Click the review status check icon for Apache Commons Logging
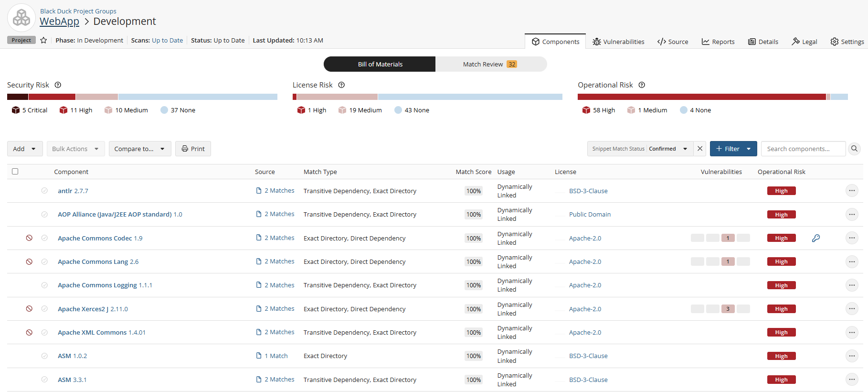This screenshot has height=392, width=868. click(44, 285)
